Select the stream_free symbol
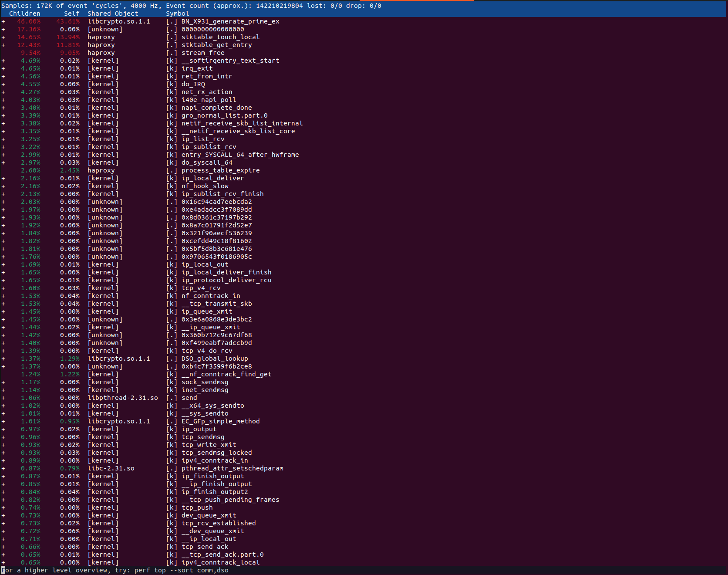The width and height of the screenshot is (728, 575). point(203,53)
